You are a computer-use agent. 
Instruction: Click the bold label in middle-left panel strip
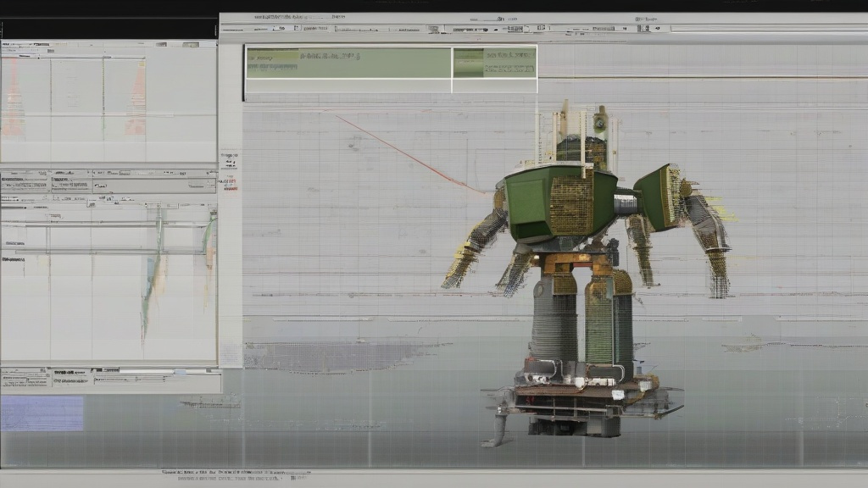click(x=14, y=180)
